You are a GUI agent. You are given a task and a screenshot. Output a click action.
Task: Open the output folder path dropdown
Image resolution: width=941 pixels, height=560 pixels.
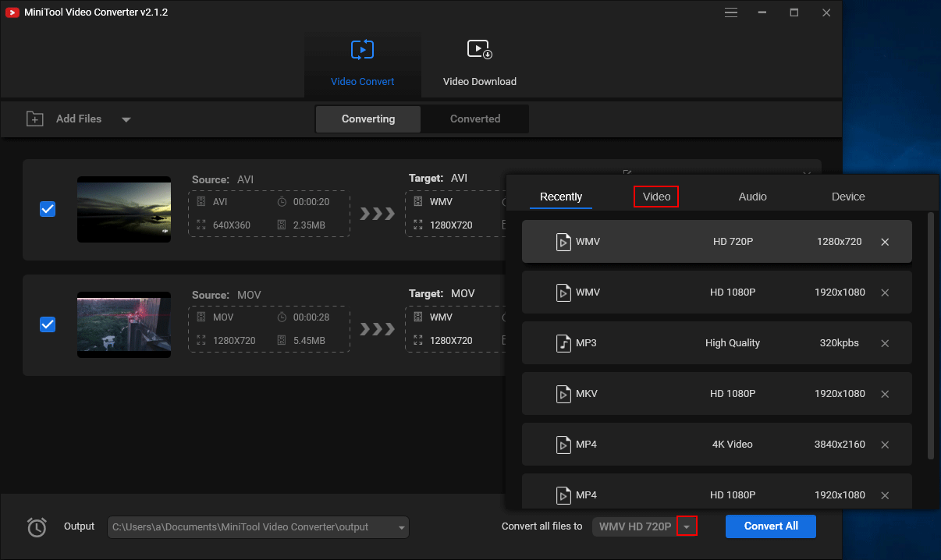(402, 527)
